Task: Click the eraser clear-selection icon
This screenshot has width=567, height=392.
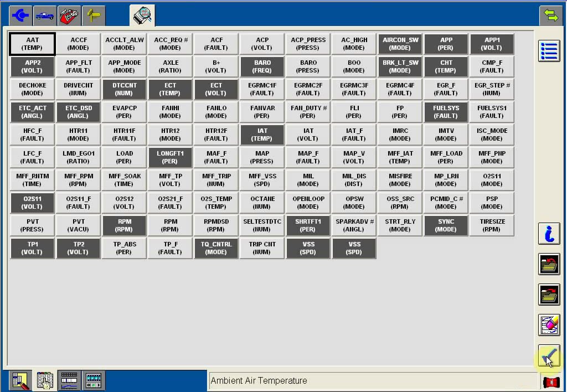Action: point(549,325)
